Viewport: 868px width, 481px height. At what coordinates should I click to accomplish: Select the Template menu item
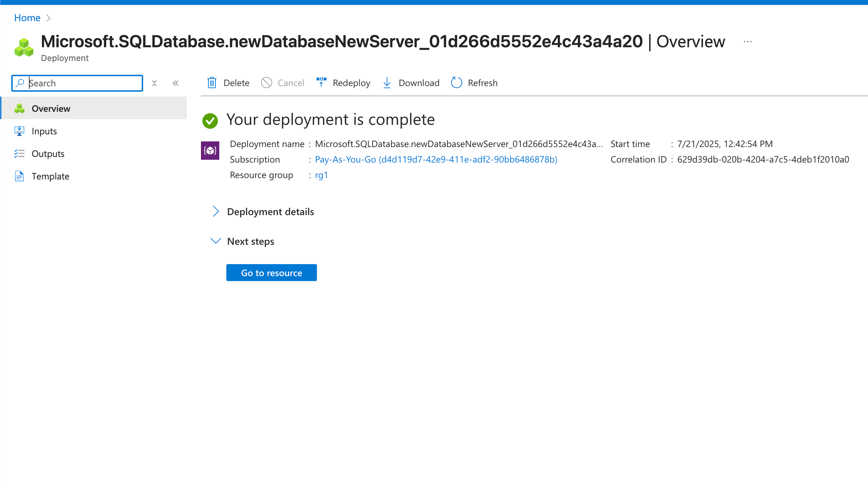[50, 176]
